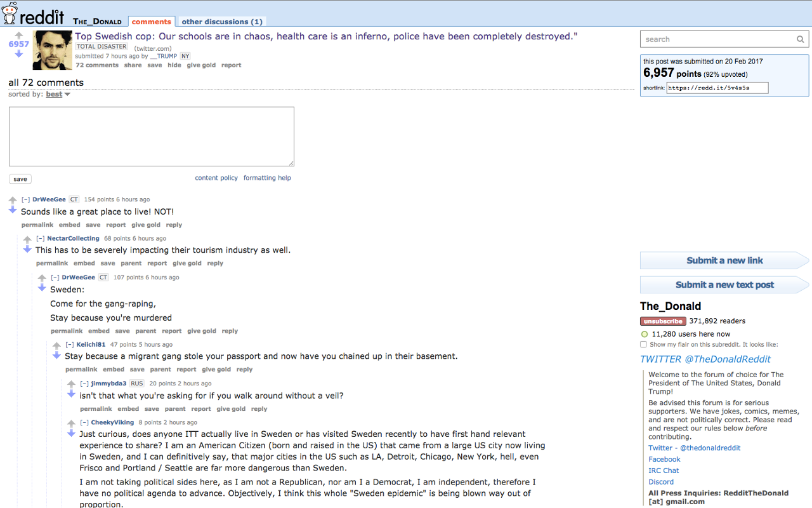Downvote jimmybda3's comment
The image size is (812, 508).
[72, 394]
